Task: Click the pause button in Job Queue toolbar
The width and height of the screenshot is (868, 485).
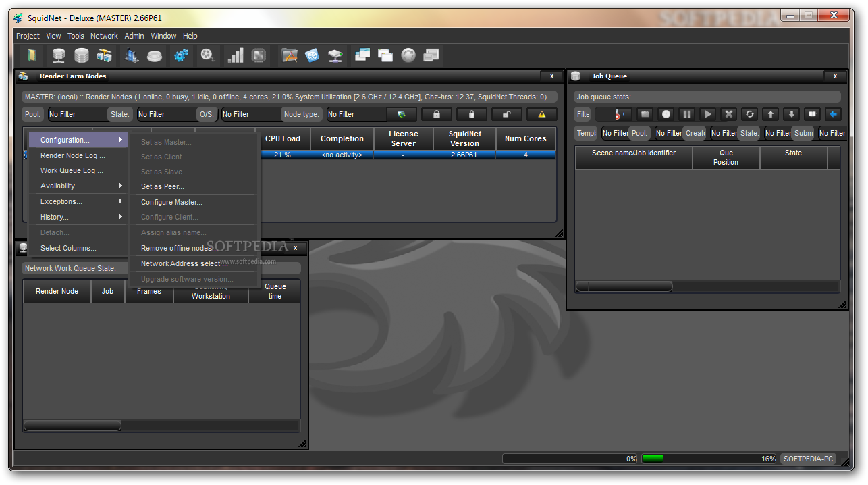Action: click(686, 114)
